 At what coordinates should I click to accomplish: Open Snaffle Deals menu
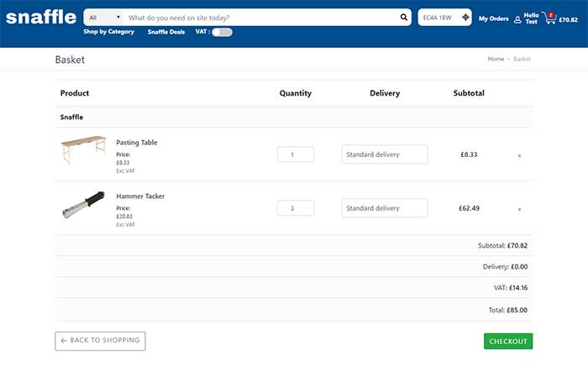coord(166,32)
